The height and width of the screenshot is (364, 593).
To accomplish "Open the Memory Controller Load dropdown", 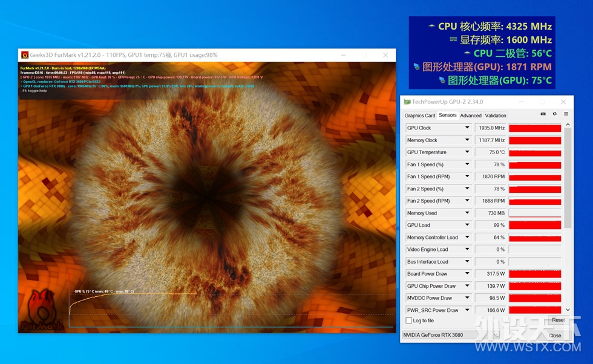I will tap(467, 237).
